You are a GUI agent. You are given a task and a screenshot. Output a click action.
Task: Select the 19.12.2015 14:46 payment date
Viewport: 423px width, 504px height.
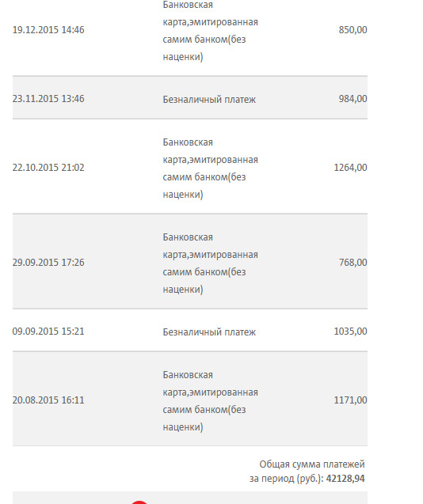click(x=48, y=30)
